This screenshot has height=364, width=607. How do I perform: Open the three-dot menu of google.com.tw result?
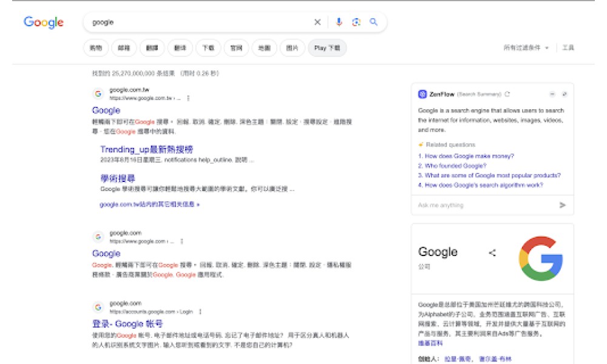click(188, 98)
